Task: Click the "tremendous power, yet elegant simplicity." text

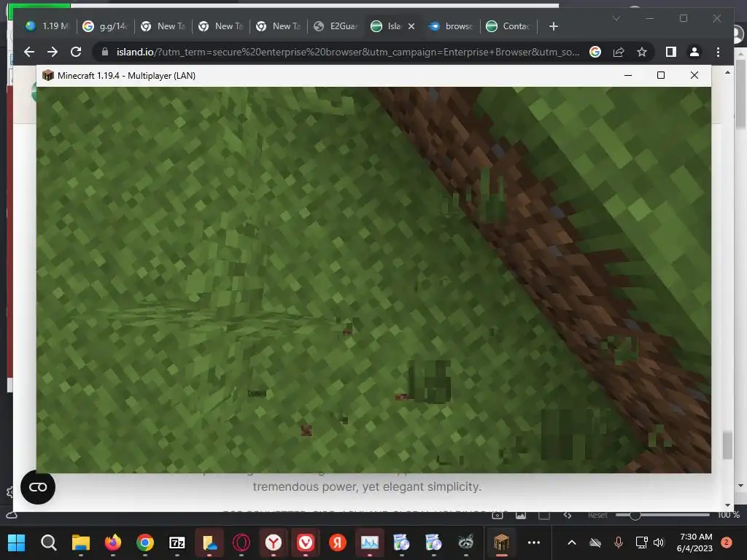Action: coord(367,486)
